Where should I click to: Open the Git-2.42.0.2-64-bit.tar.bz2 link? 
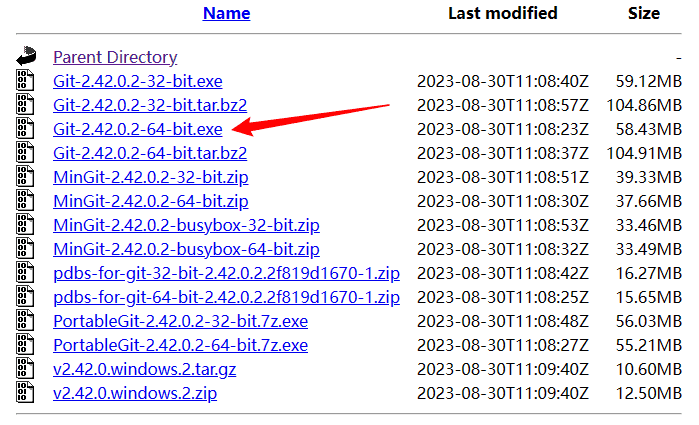pos(150,153)
